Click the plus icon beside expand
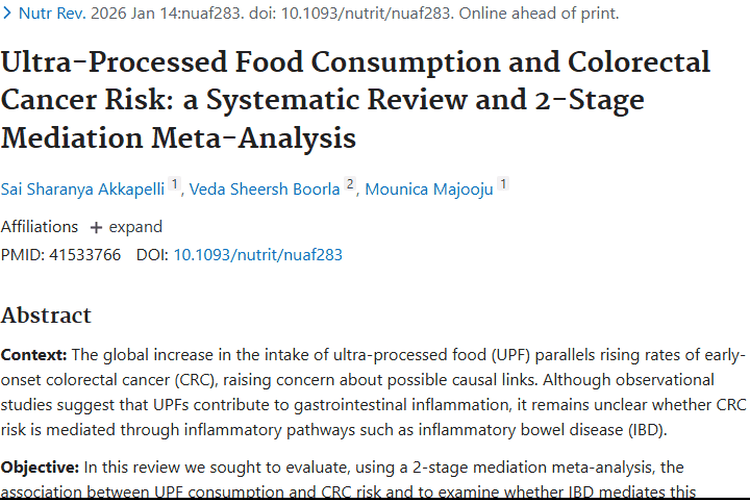This screenshot has width=750, height=500. (x=96, y=227)
